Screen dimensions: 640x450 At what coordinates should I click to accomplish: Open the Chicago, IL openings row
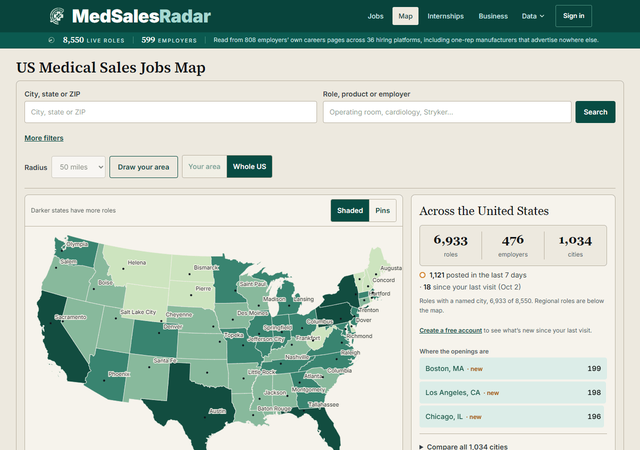[513, 417]
